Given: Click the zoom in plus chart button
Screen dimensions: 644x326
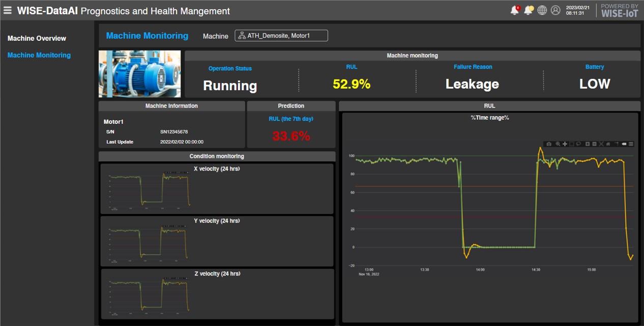Looking at the screenshot, I should click(588, 144).
